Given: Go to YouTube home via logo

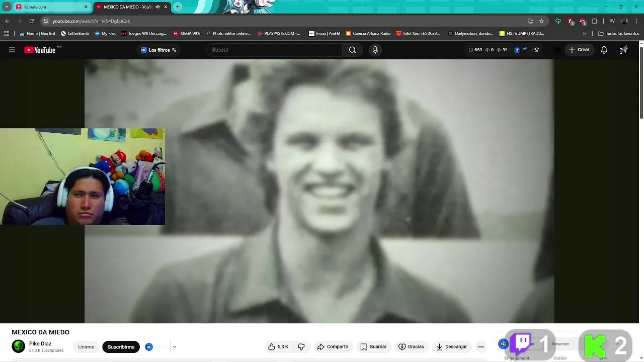Looking at the screenshot, I should tap(40, 50).
